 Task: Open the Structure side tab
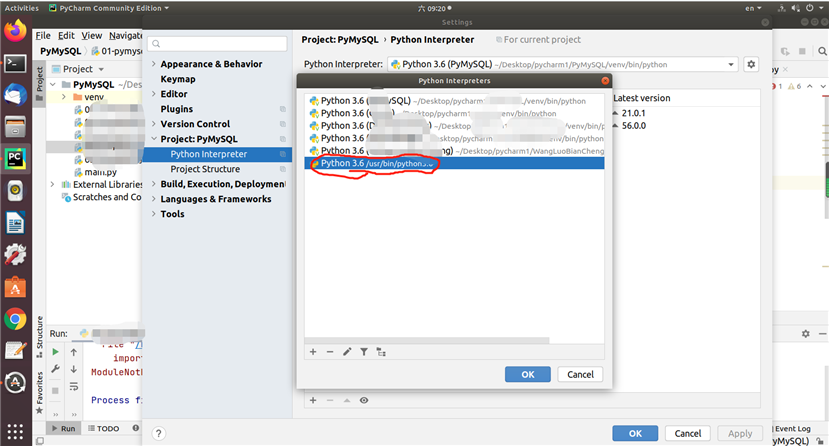tap(40, 337)
